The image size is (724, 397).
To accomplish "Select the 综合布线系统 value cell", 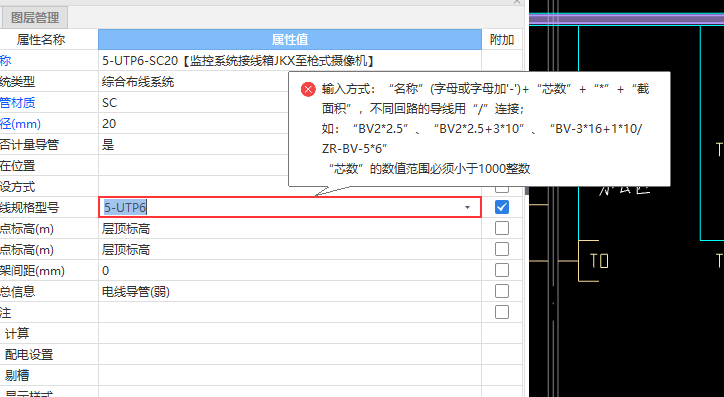I will [193, 82].
